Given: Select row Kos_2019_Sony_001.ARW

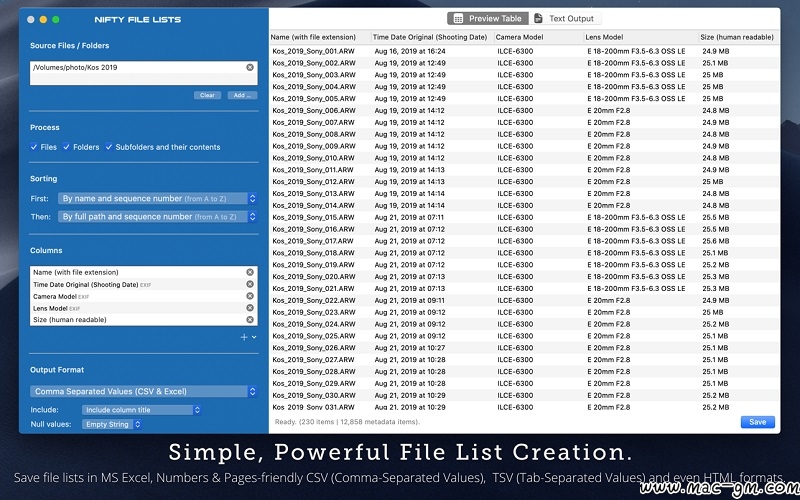Looking at the screenshot, I should pos(524,51).
